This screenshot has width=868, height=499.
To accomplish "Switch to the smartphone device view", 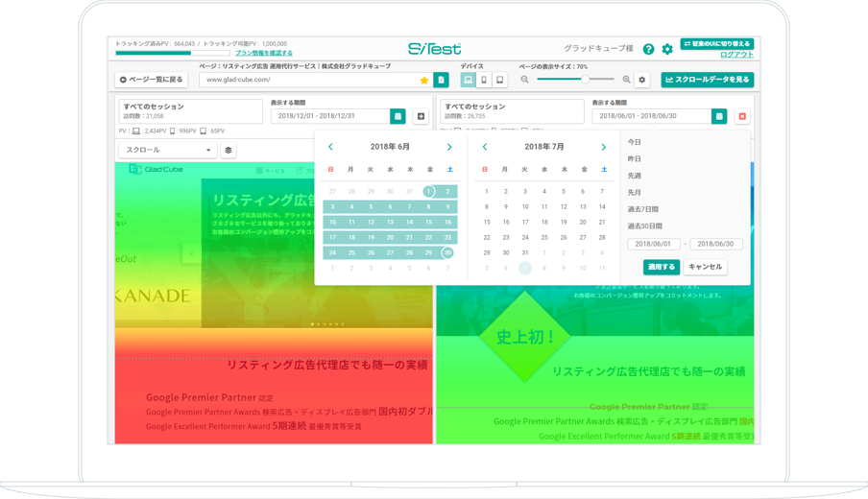I will [484, 80].
